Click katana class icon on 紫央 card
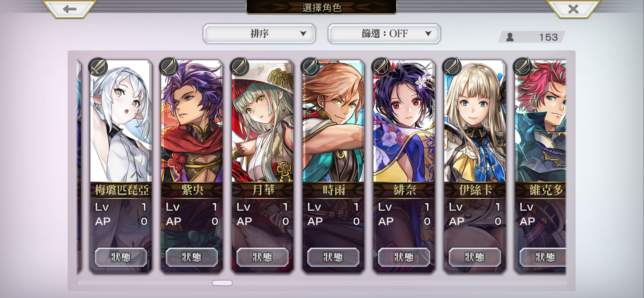The height and width of the screenshot is (298, 644). (x=169, y=67)
